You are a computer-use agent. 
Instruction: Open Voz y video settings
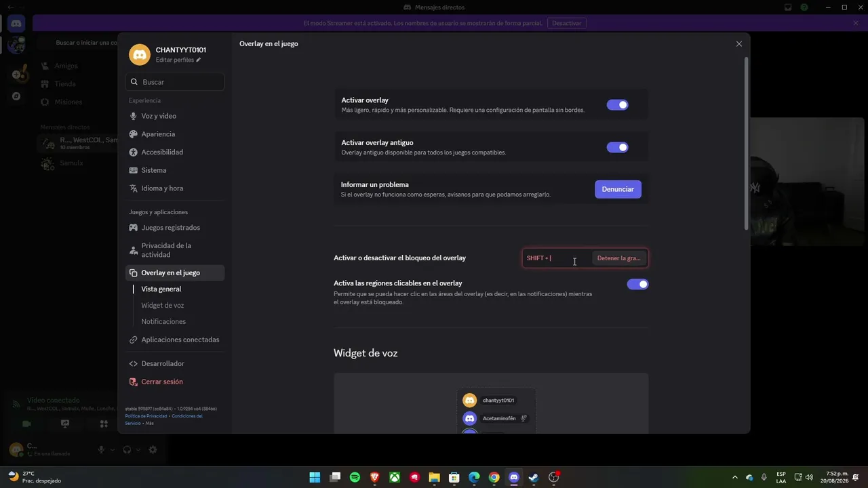tap(175, 116)
